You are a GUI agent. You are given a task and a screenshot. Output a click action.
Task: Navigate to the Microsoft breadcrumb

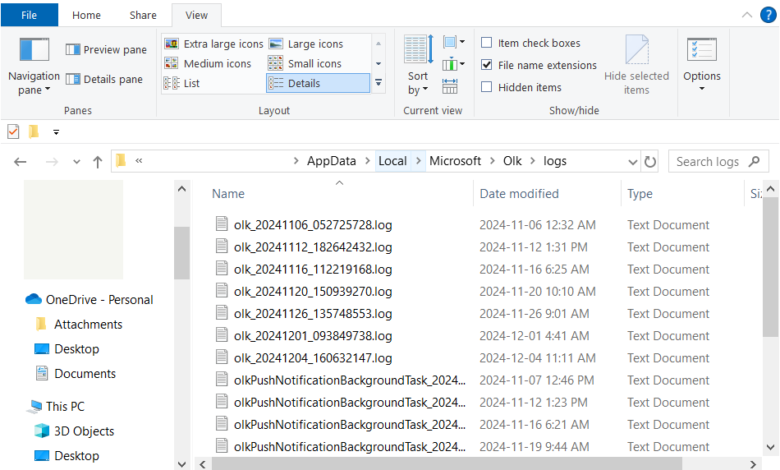455,161
